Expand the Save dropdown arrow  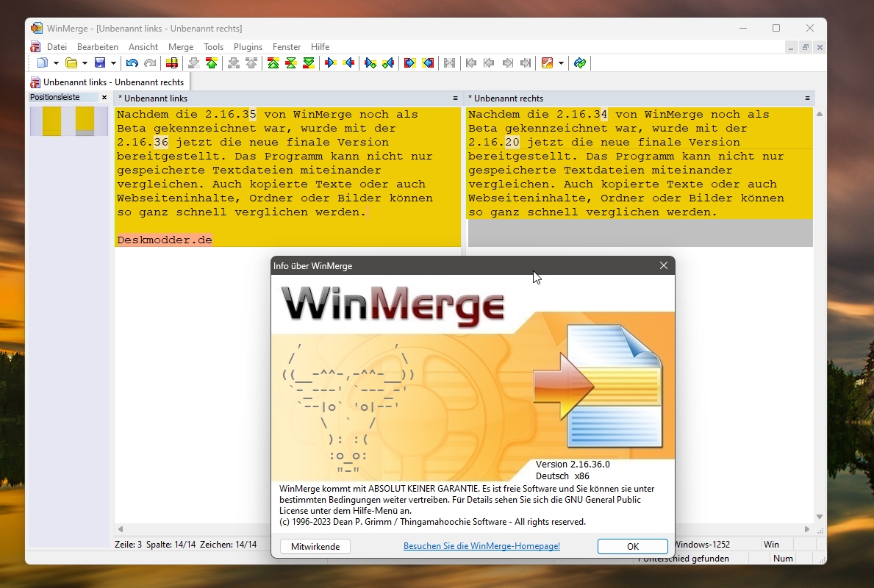tap(113, 63)
